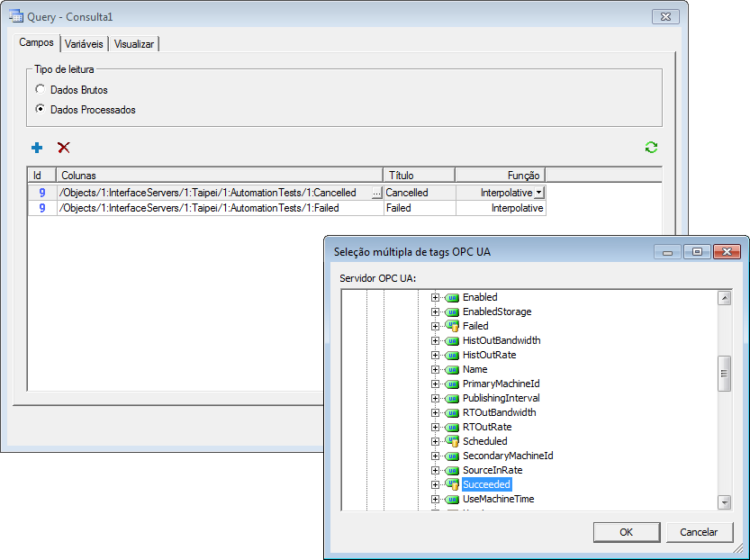Click the Enabled tag icon in tree
Viewport: 750px width, 560px height.
tap(453, 297)
